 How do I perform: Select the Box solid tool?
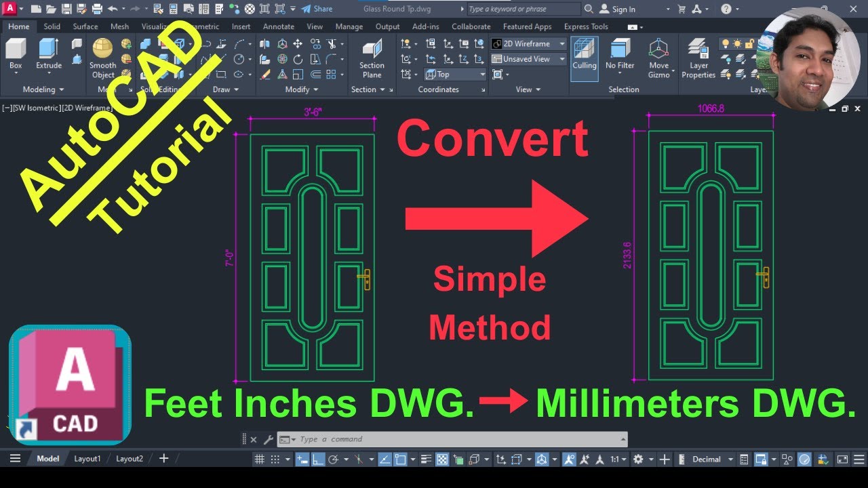click(x=16, y=54)
